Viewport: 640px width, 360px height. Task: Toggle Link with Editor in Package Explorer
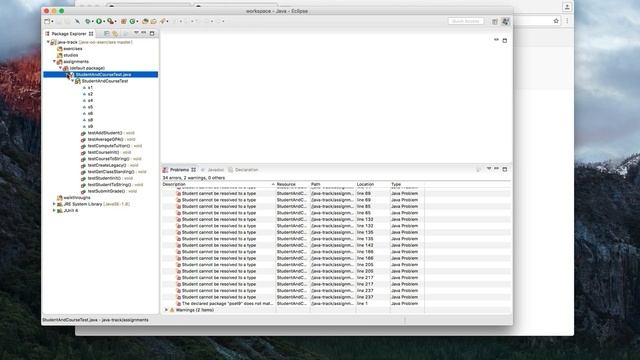point(115,33)
